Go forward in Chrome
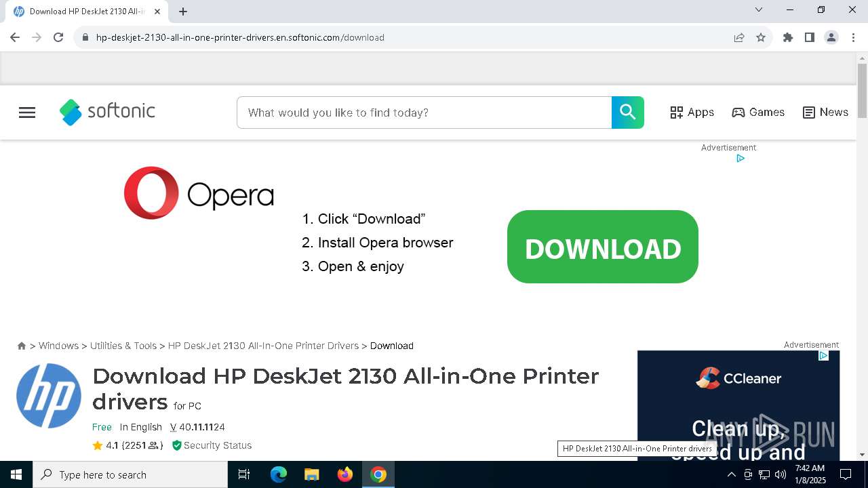 click(37, 37)
